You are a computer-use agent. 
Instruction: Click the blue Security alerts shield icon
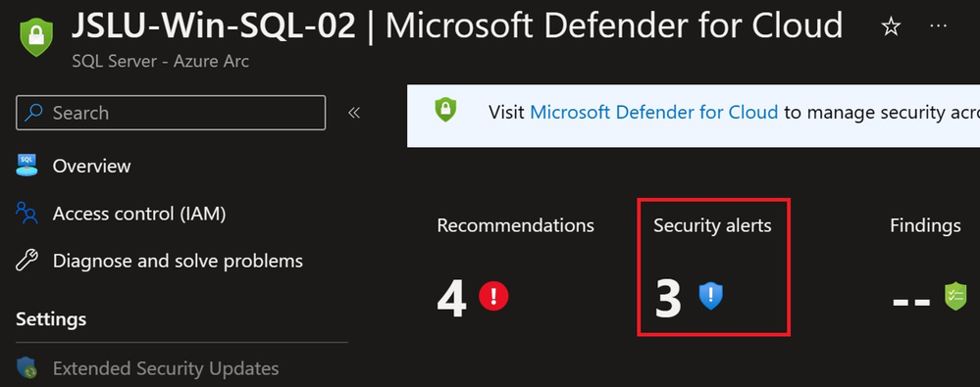(710, 296)
